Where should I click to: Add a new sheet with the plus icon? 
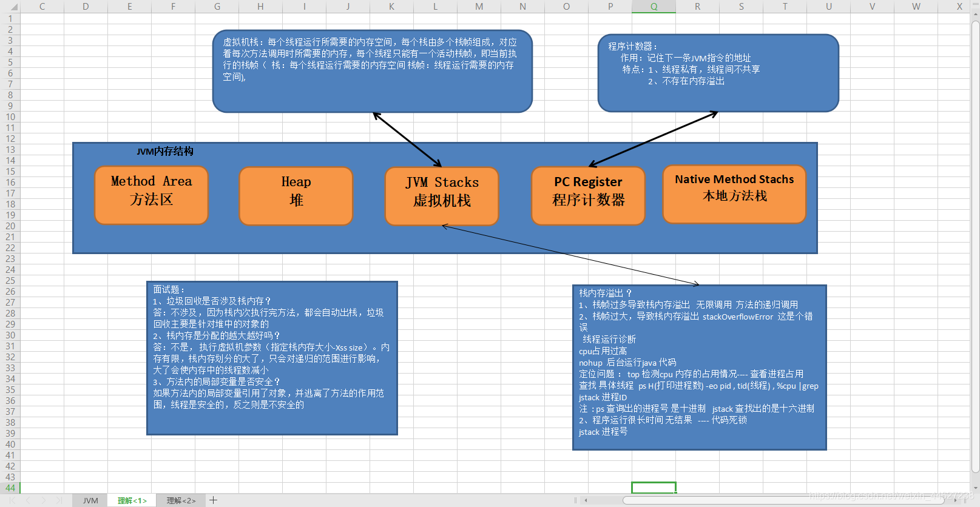pyautogui.click(x=213, y=500)
